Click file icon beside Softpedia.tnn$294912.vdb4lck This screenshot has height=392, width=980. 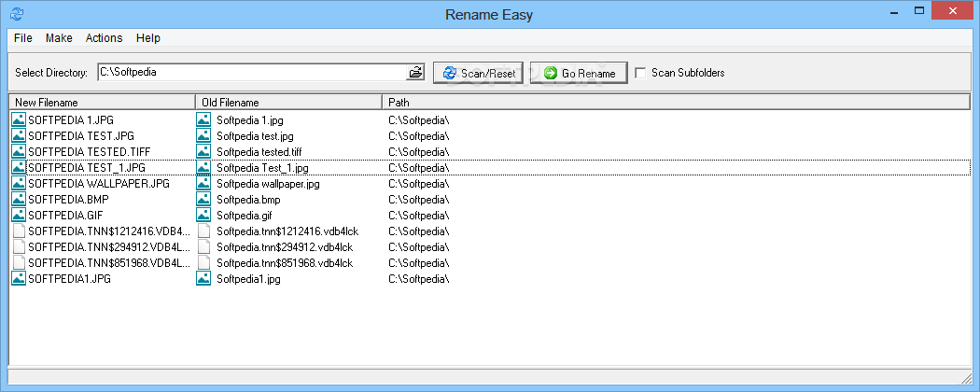pos(203,246)
